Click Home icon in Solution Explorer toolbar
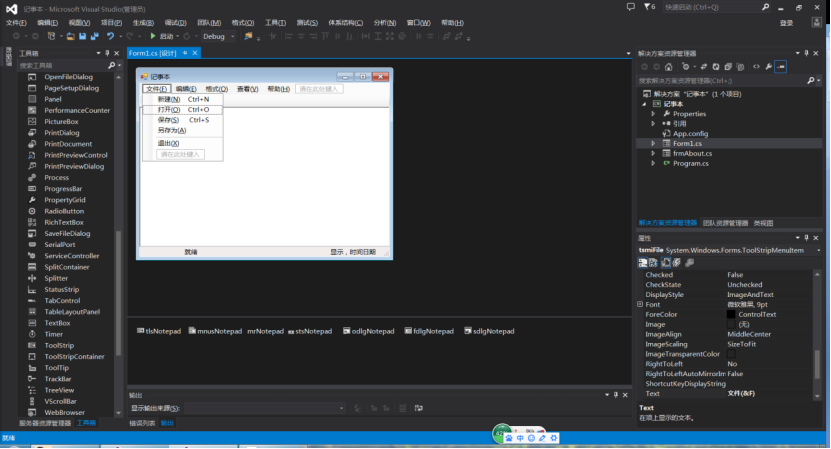The width and height of the screenshot is (831, 449). pyautogui.click(x=668, y=67)
